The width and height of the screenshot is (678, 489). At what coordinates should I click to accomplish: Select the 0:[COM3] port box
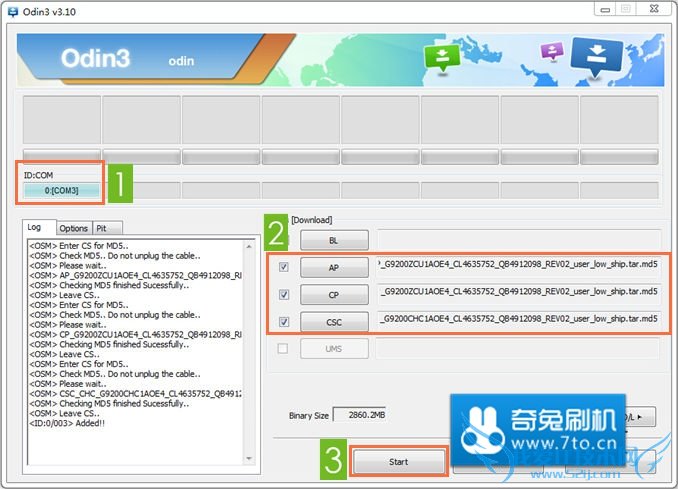[61, 190]
